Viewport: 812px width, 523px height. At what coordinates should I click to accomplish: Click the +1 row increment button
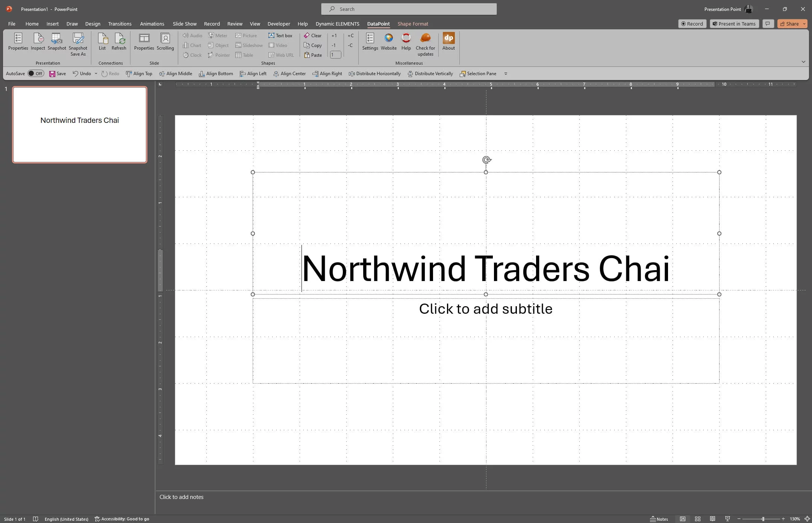pos(334,35)
